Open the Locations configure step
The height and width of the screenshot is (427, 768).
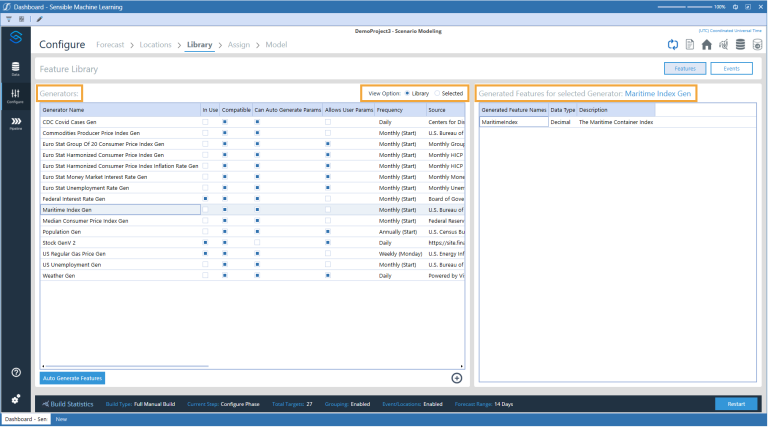[x=156, y=45]
